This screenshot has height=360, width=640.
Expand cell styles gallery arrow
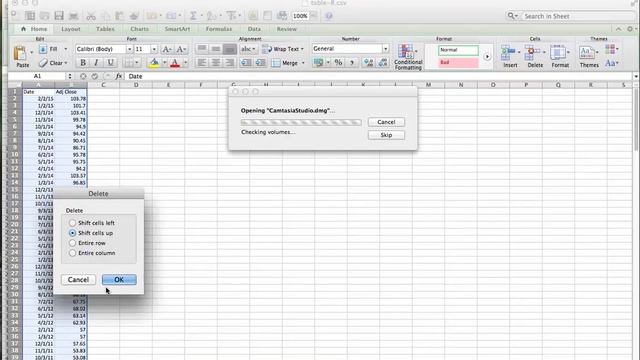click(x=487, y=57)
